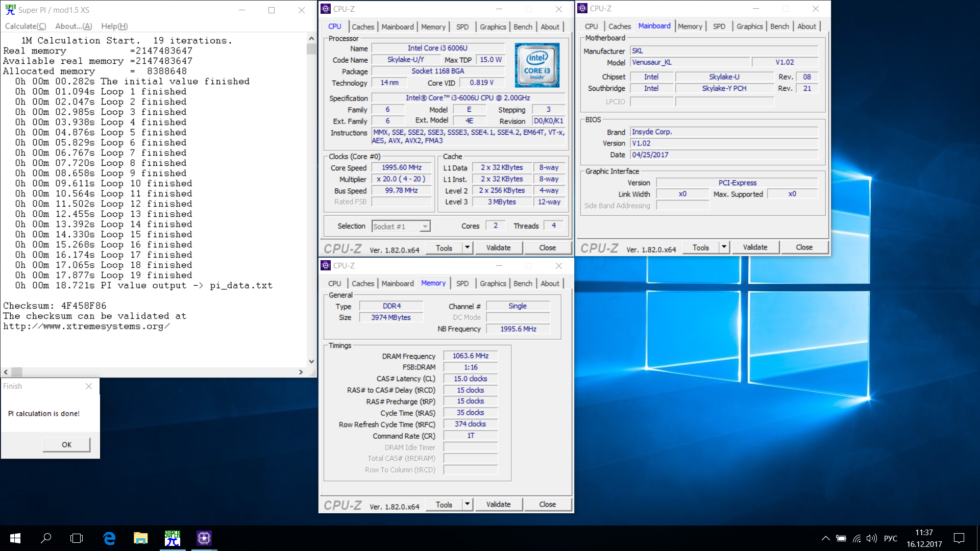The width and height of the screenshot is (980, 551).
Task: Open the Calculate menu in Super PI
Action: (26, 26)
